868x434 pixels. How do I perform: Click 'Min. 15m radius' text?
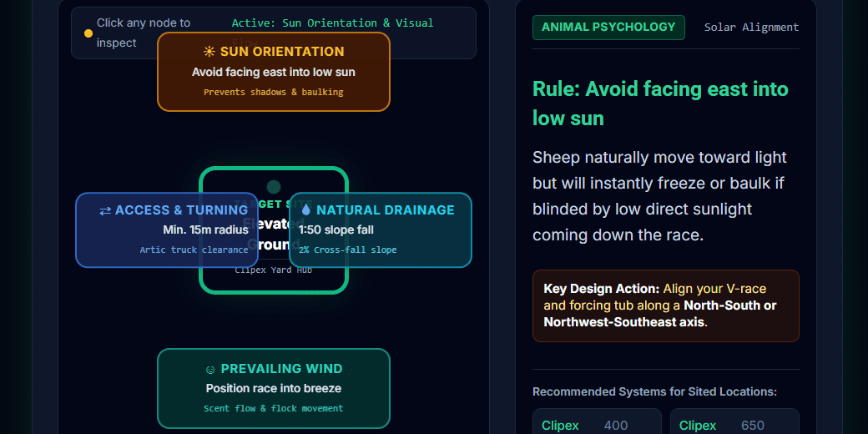(205, 230)
